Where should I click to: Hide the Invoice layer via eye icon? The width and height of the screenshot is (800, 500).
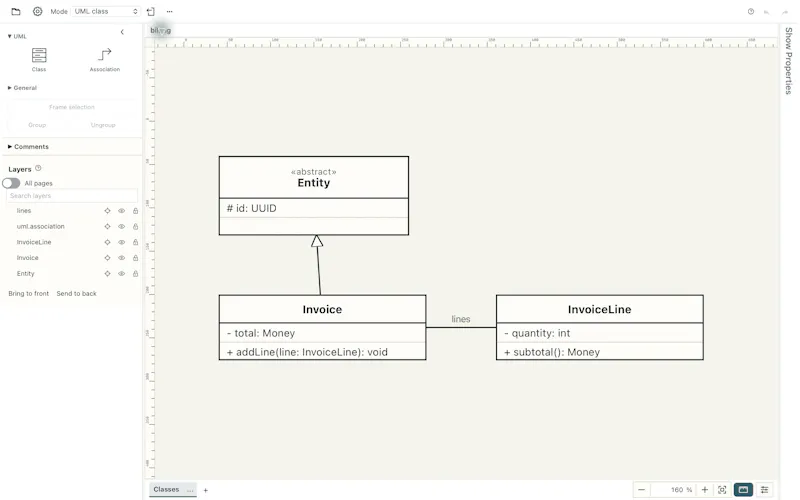[x=121, y=258]
